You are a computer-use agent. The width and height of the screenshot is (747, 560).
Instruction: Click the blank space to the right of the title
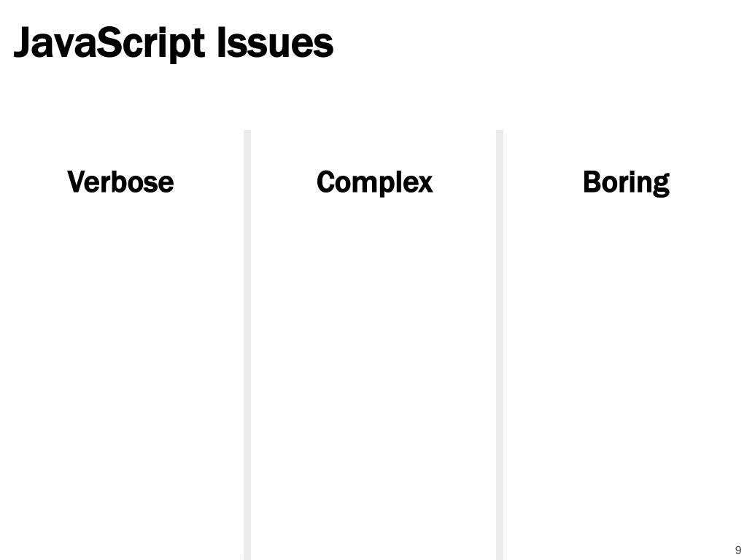[538, 43]
